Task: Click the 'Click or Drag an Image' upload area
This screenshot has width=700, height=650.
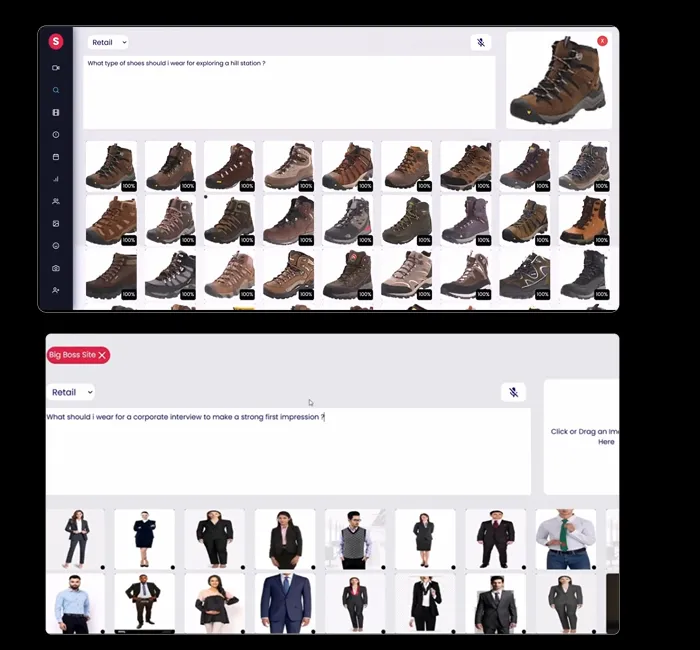Action: coord(582,436)
